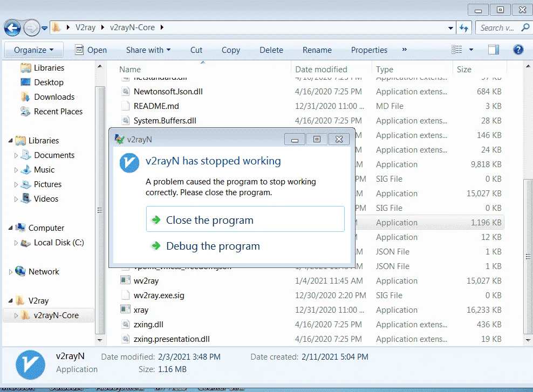Click the Local Disk (C:) drive icon
Viewport: 533px width, 392px height.
[26, 243]
